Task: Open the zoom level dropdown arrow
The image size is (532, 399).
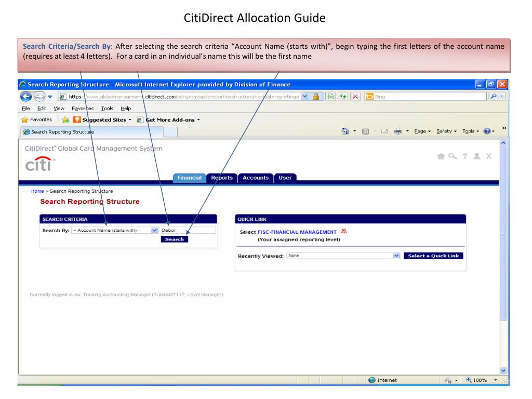Action: tap(495, 380)
